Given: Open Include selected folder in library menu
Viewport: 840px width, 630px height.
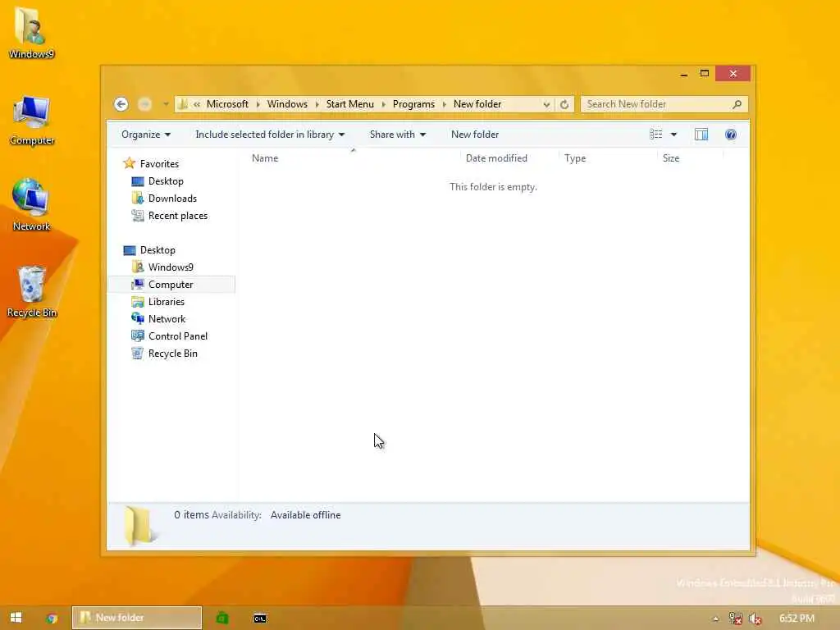Looking at the screenshot, I should [x=270, y=135].
